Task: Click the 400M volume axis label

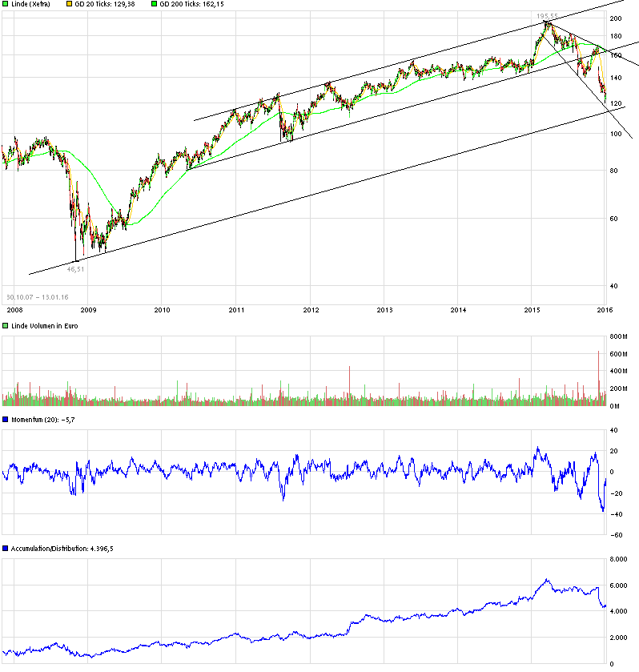Action: [619, 371]
